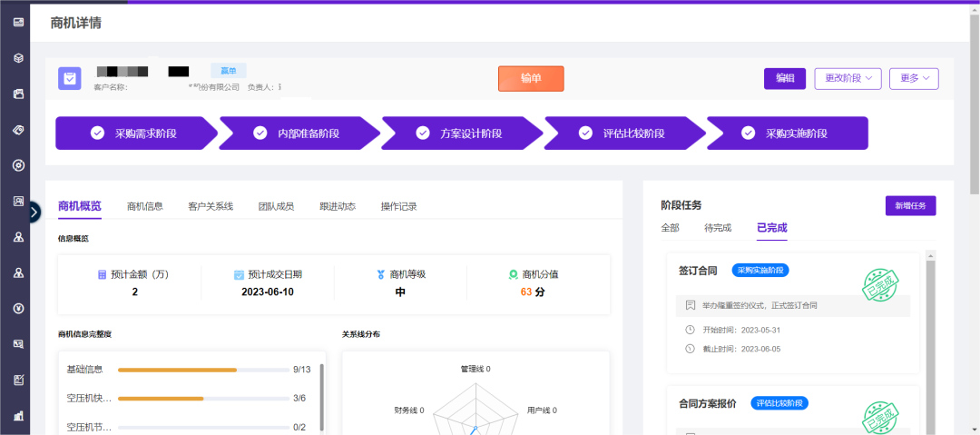View the 操作记录 tab
The width and height of the screenshot is (980, 435).
[x=398, y=206]
